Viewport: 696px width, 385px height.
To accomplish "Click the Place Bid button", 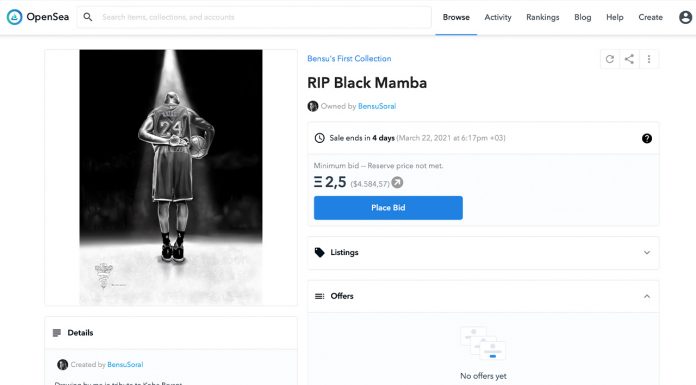I will [x=388, y=208].
